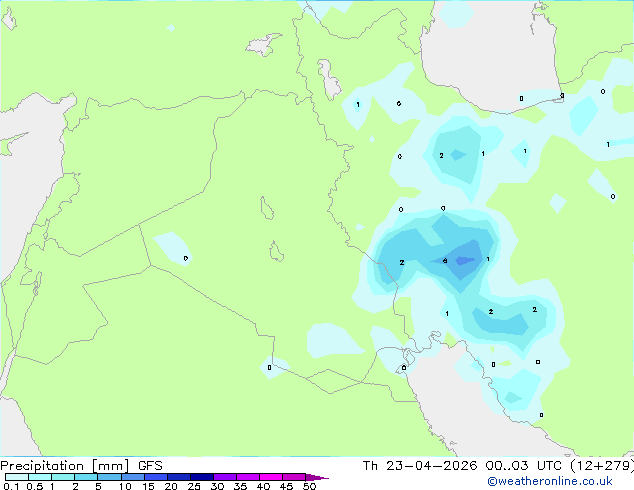Click the 1–2 mm legend swatch

pos(63,477)
